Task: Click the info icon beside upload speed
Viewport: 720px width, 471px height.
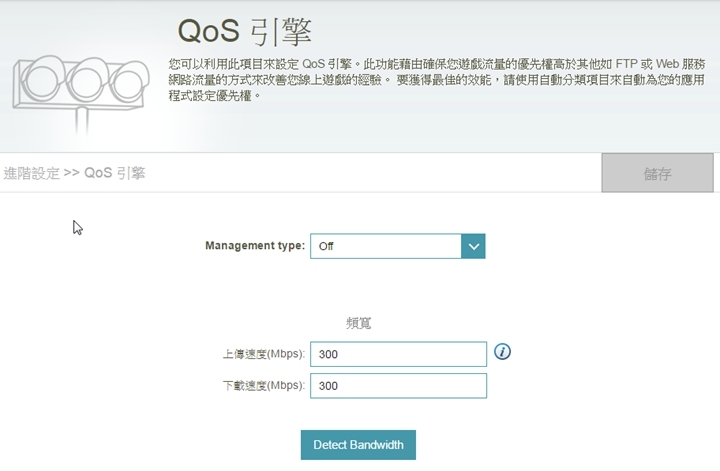Action: pyautogui.click(x=502, y=352)
